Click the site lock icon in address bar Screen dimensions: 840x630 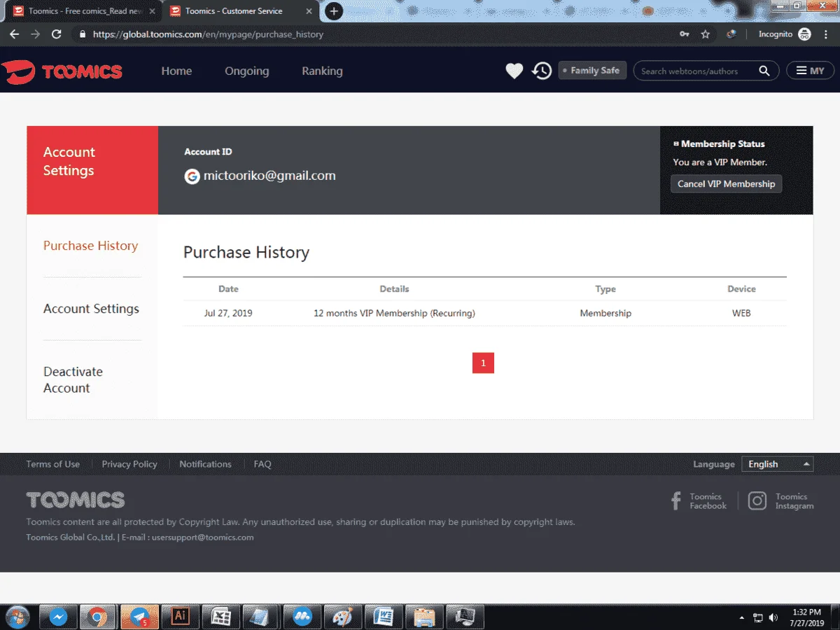point(83,34)
